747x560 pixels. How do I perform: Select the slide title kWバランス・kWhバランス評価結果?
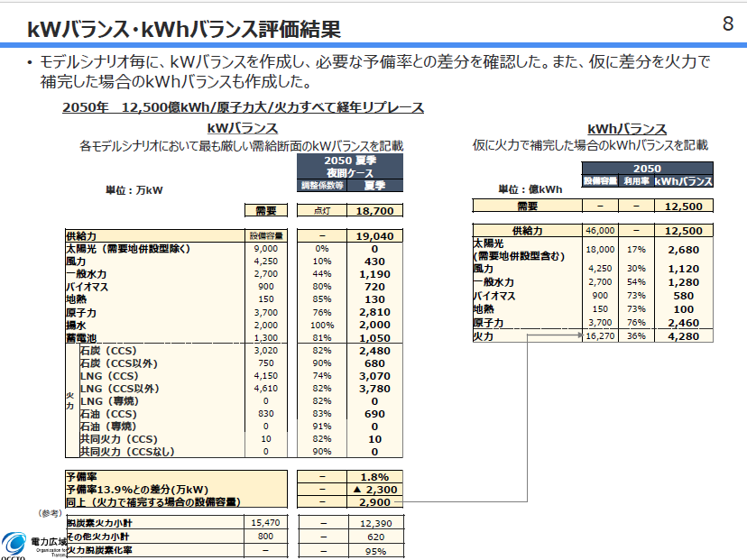[x=184, y=30]
